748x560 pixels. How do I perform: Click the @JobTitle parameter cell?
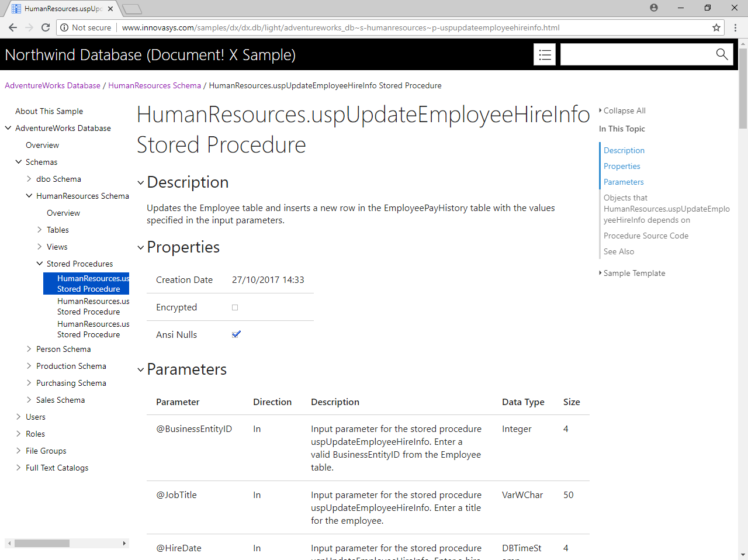[x=176, y=495]
